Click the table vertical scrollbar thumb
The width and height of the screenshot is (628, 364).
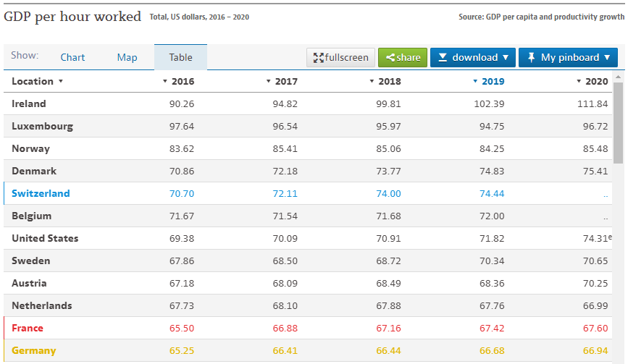click(x=618, y=122)
